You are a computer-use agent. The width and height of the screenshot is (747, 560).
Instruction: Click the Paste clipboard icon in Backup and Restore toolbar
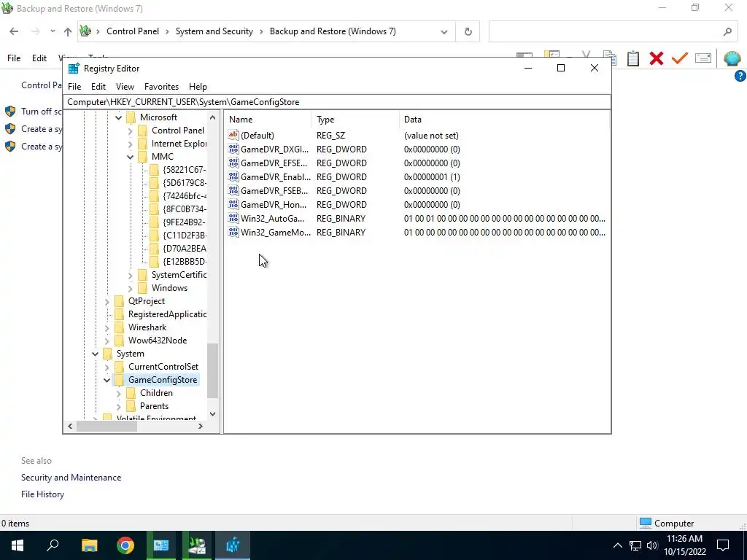633,58
